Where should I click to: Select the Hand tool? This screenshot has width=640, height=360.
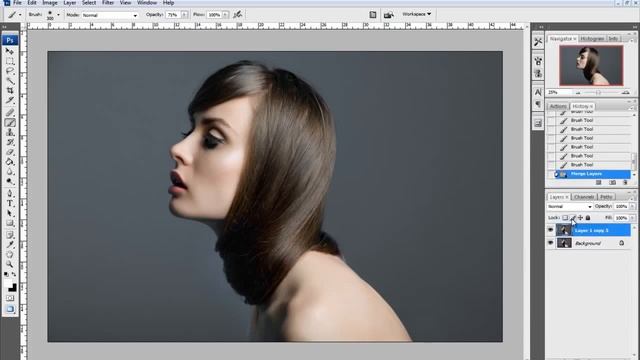point(10,255)
